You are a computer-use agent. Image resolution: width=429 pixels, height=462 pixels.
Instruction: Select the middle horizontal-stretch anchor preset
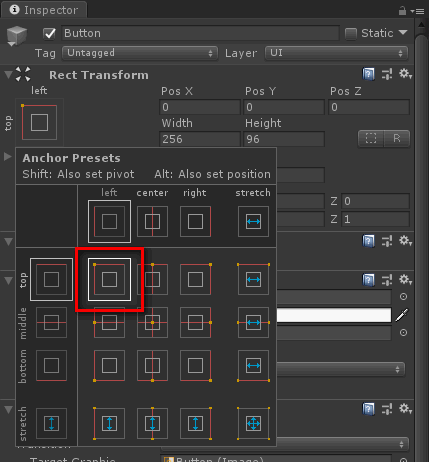coord(253,322)
